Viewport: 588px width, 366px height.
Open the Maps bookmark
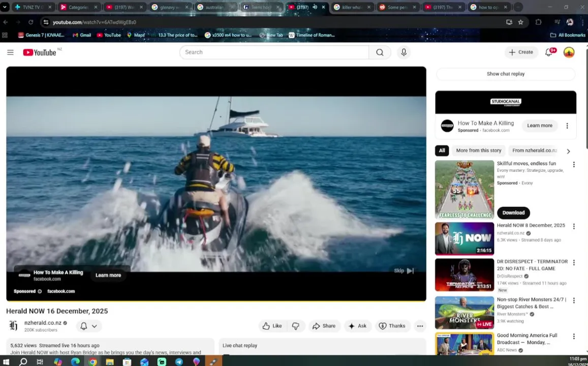coord(135,35)
